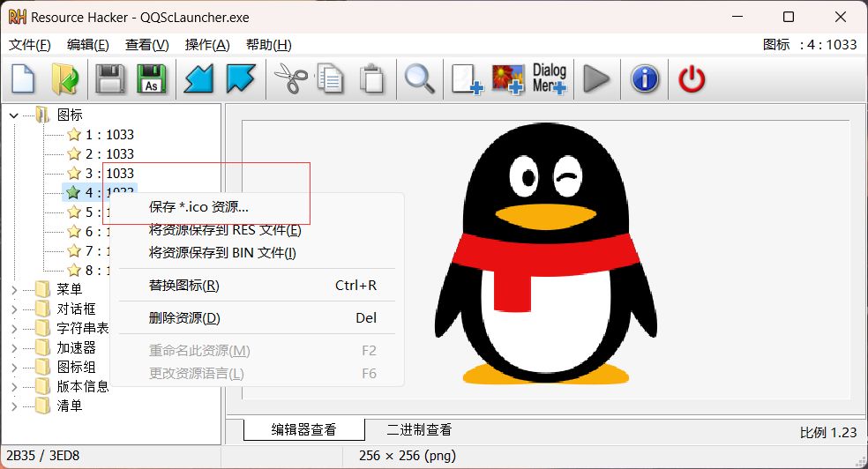Click the blue up-right arrow toolbar icon

click(241, 79)
